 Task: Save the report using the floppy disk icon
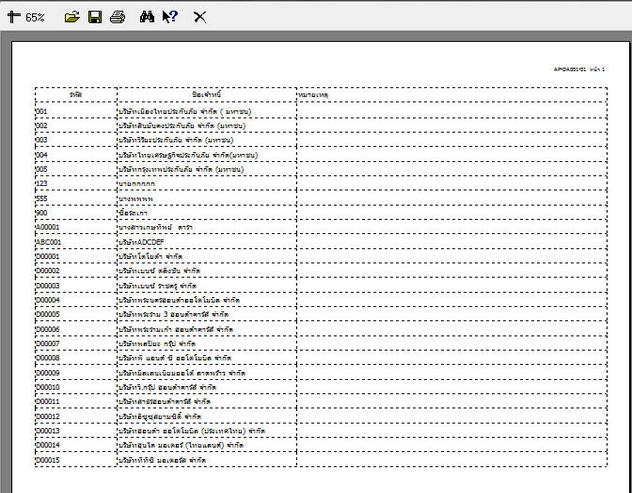coord(95,17)
